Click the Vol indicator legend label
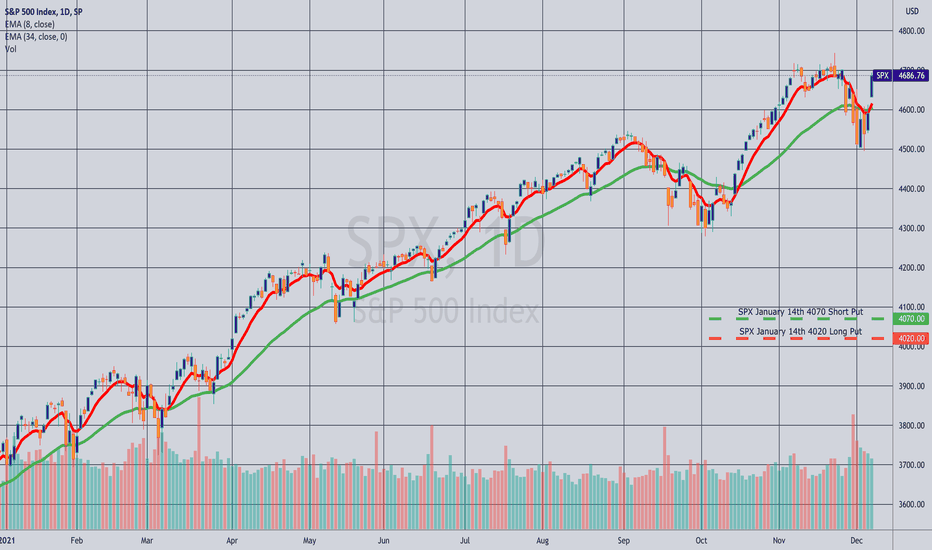Image resolution: width=932 pixels, height=550 pixels. [x=11, y=49]
